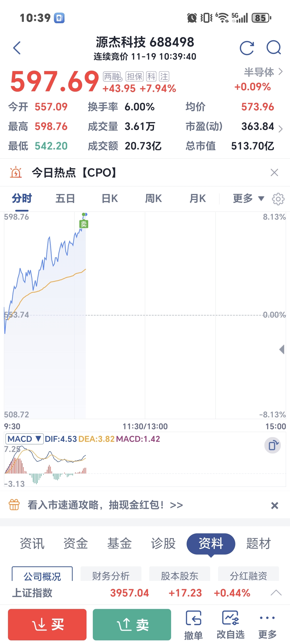Expand the side panel triangle on chart
Image resolution: width=290 pixels, height=644 pixels.
click(282, 349)
